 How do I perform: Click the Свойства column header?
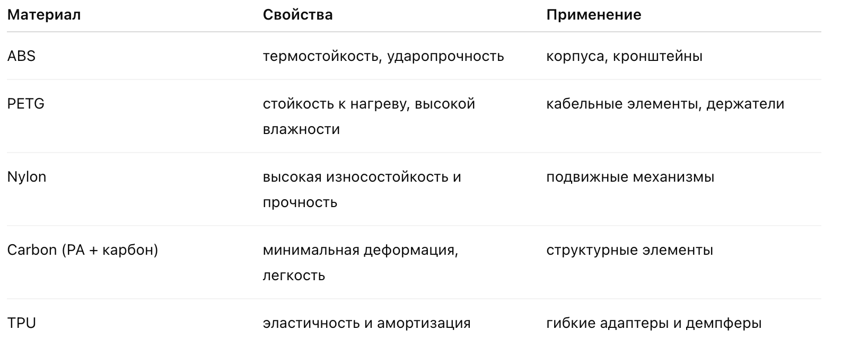(297, 15)
